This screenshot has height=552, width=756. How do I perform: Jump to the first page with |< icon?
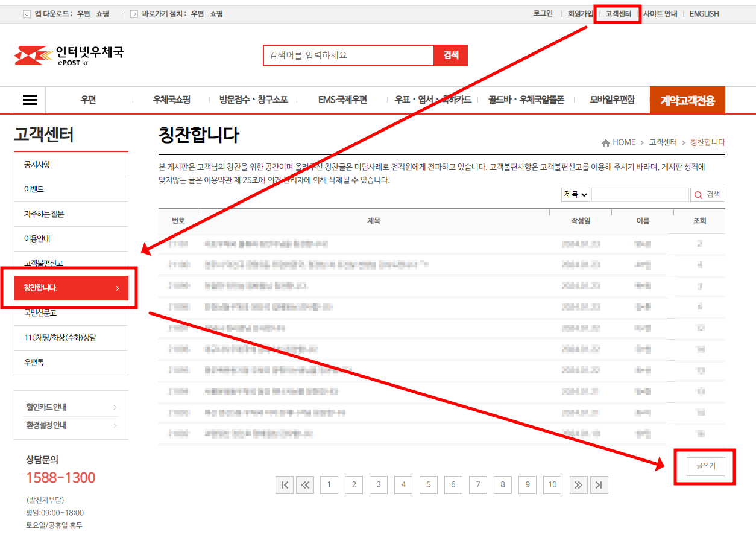tap(285, 484)
